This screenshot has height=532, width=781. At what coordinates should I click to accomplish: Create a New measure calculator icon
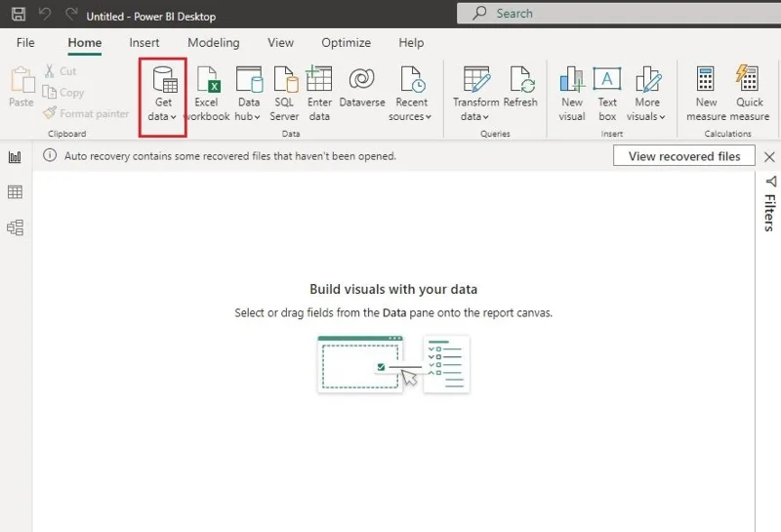[x=705, y=79]
